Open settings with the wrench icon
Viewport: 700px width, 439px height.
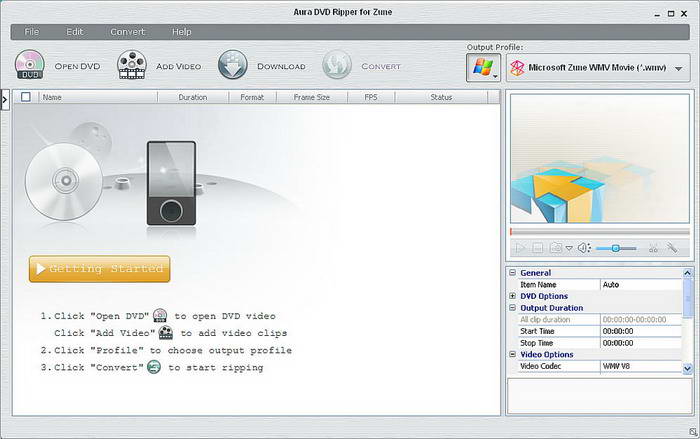click(x=672, y=247)
